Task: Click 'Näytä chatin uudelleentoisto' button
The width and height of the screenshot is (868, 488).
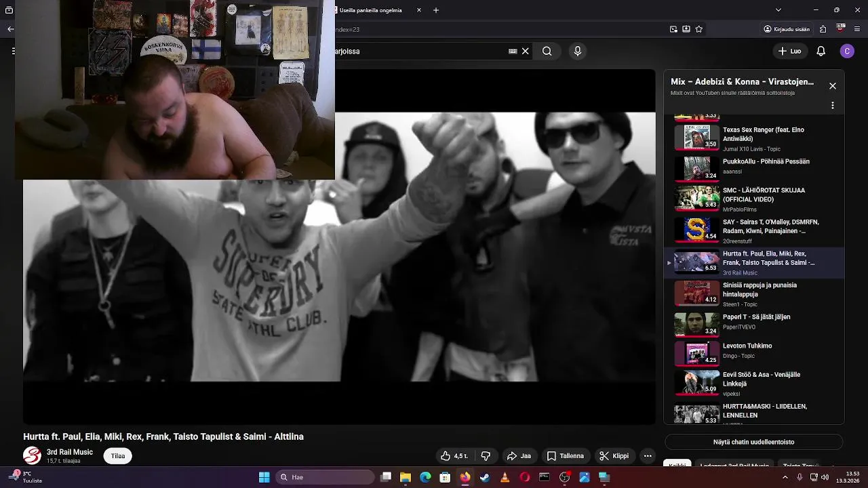Action: pos(753,442)
